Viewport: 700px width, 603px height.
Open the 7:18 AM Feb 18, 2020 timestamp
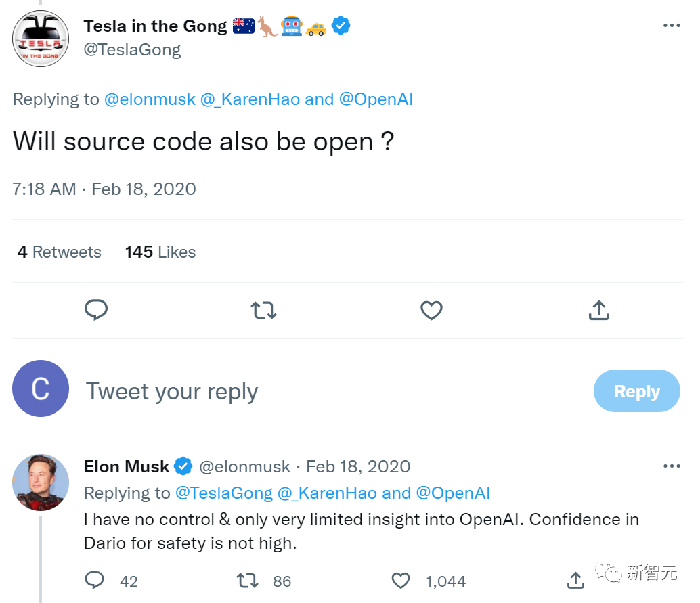click(x=104, y=189)
